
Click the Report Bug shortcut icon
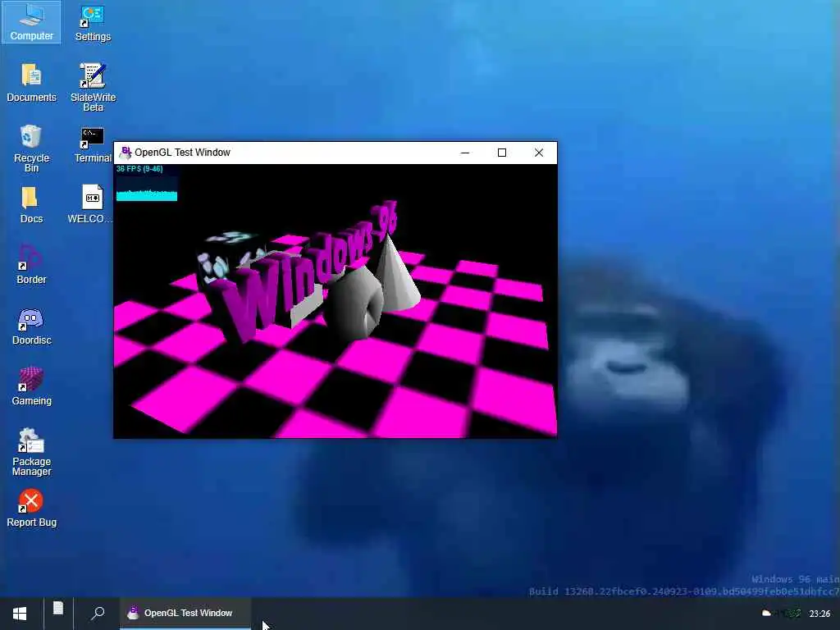pyautogui.click(x=31, y=508)
